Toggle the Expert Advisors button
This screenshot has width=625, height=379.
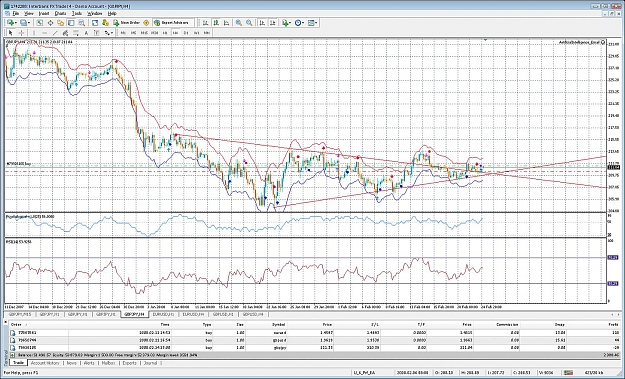click(173, 23)
